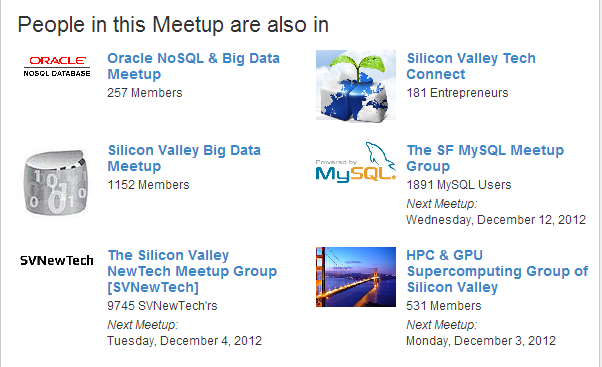Open Silicon Valley Big Data Meetup link
Image resolution: width=602 pixels, height=367 pixels.
[x=184, y=158]
